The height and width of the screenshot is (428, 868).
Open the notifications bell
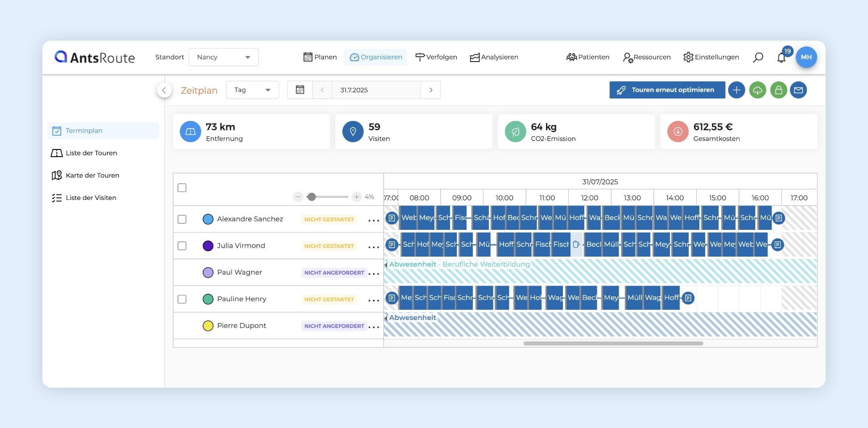click(x=781, y=58)
